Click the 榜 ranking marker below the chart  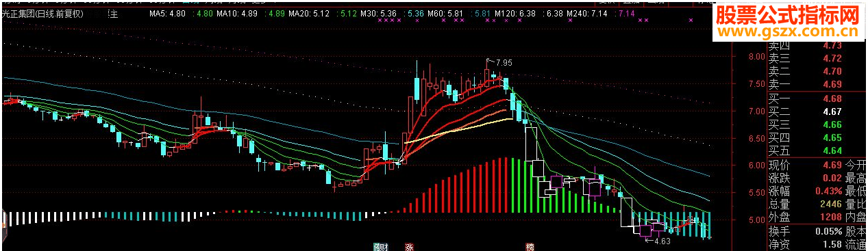tap(530, 246)
